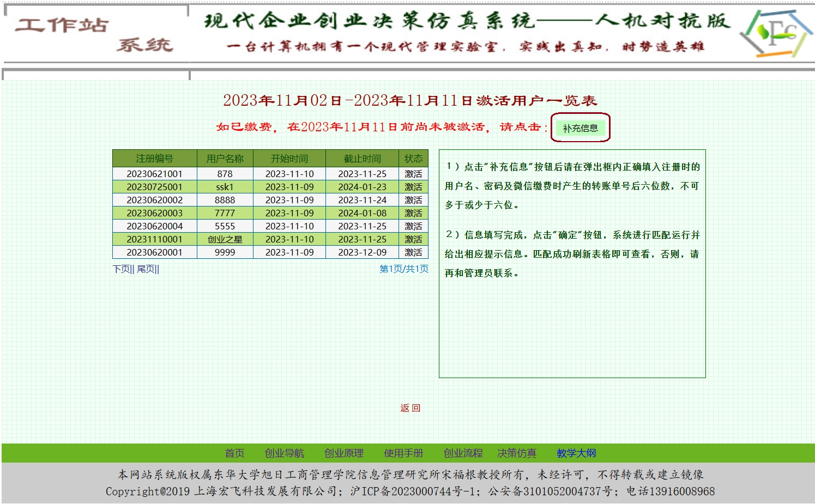Screen dimensions: 815x504
Task: Open 首页 in the footer navigation
Action: coord(234,453)
